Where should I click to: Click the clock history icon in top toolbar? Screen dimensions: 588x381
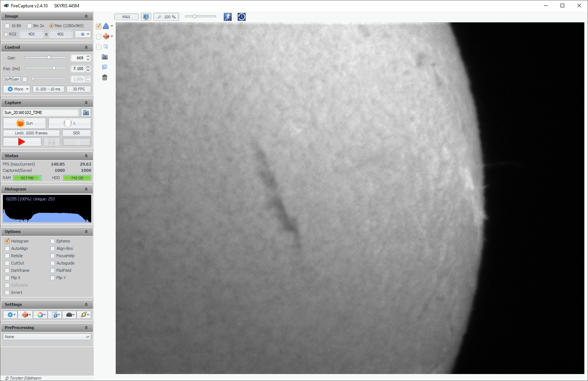click(x=242, y=17)
